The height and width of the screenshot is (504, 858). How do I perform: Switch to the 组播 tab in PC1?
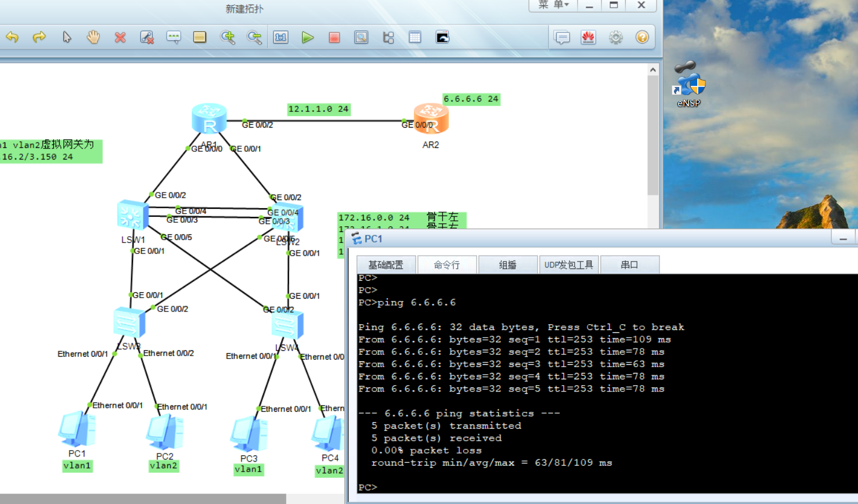click(508, 265)
